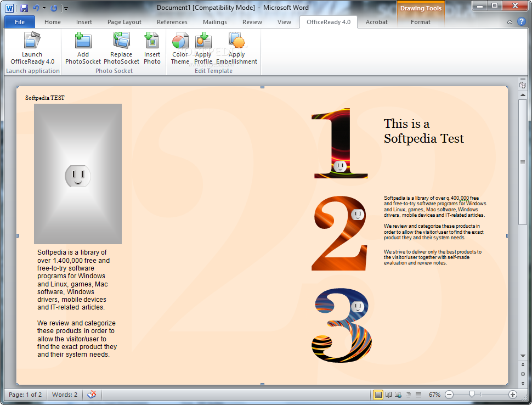This screenshot has height=405, width=532.
Task: Open the Page Layout tab
Action: pos(124,22)
